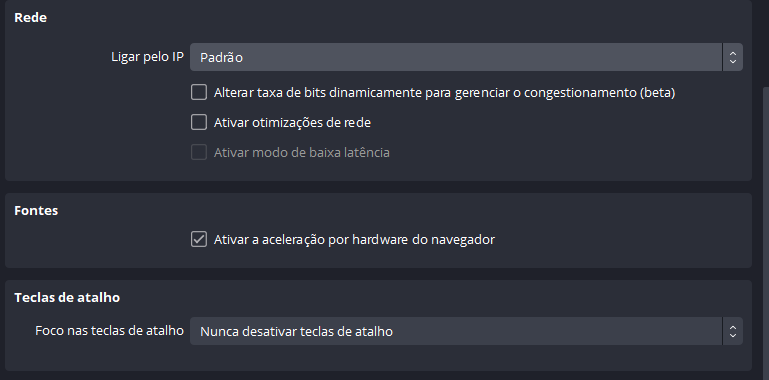The width and height of the screenshot is (769, 380).
Task: Click the Fontes section heading
Action: click(36, 210)
